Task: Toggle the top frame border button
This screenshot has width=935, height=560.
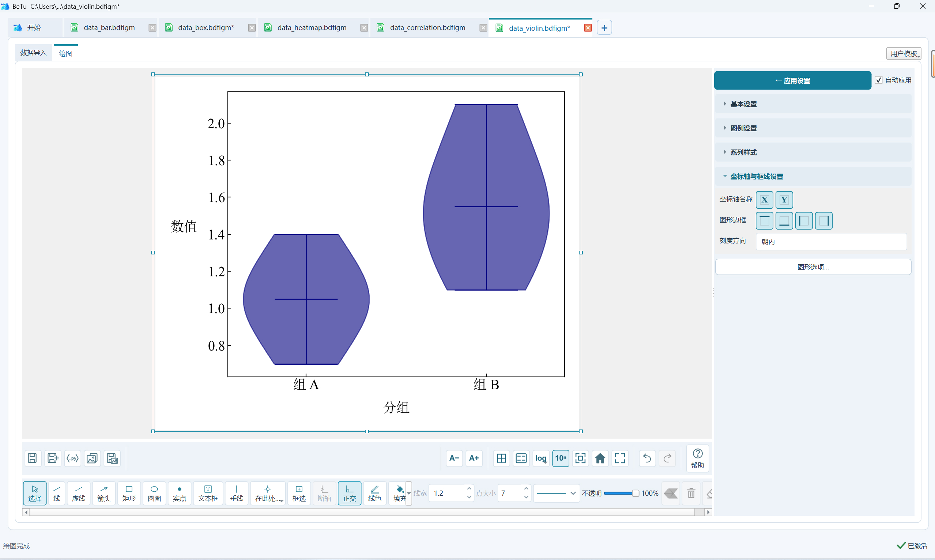Action: tap(764, 221)
